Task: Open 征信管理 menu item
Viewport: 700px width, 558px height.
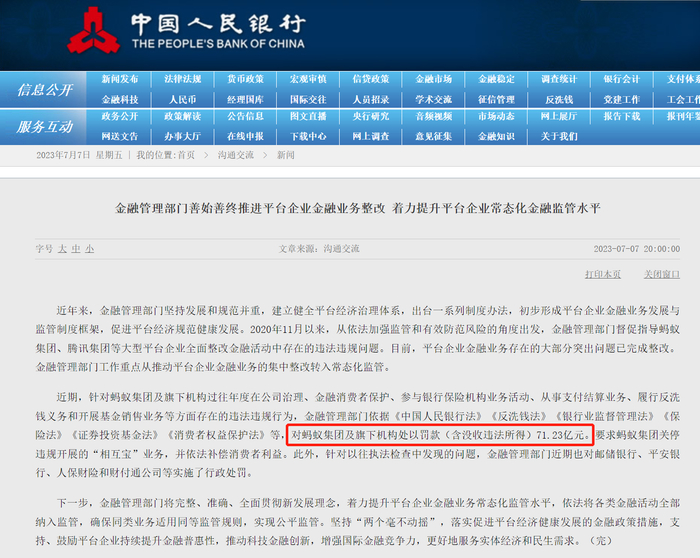Action: 496,100
